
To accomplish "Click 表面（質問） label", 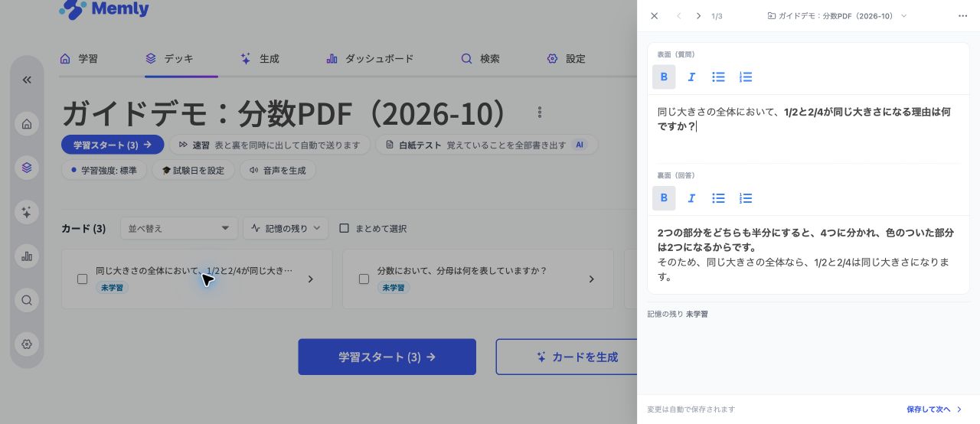I will click(676, 55).
